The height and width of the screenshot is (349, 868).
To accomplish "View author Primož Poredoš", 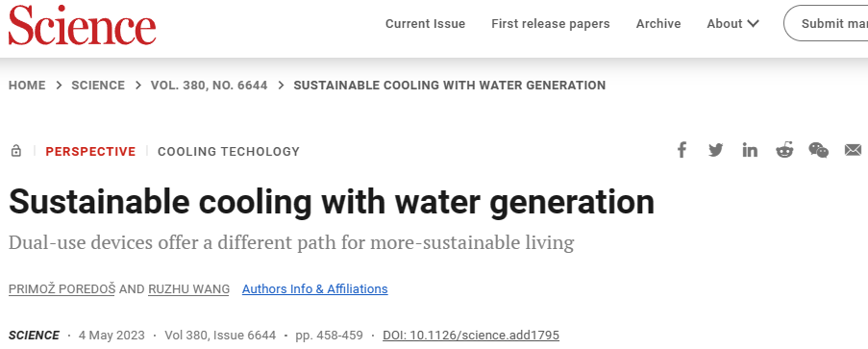I will pos(62,289).
